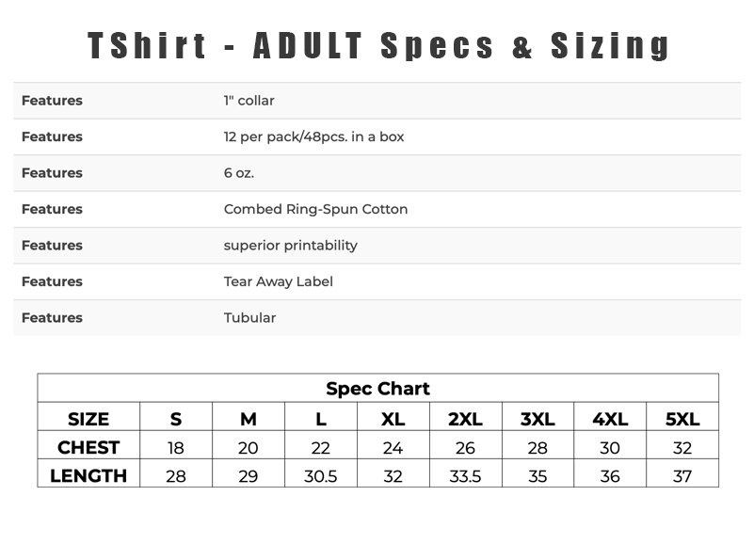Select the chest value 30 for 4XL
This screenshot has height=560, width=754.
[610, 448]
